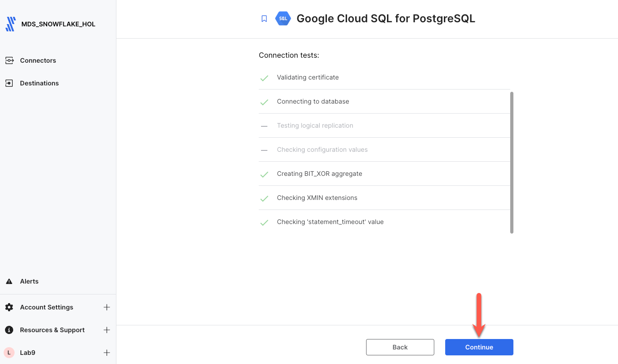Expand the Lab9 plus sign

[x=107, y=353]
